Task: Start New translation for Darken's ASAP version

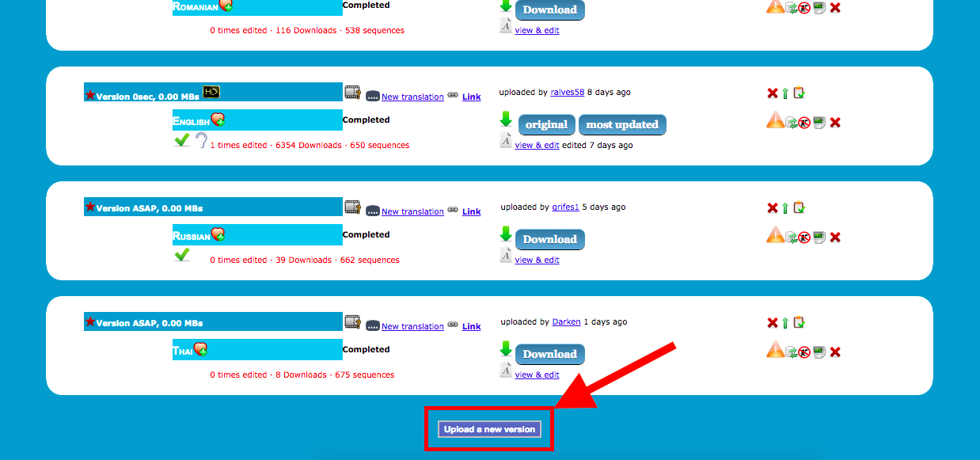Action: pos(412,327)
